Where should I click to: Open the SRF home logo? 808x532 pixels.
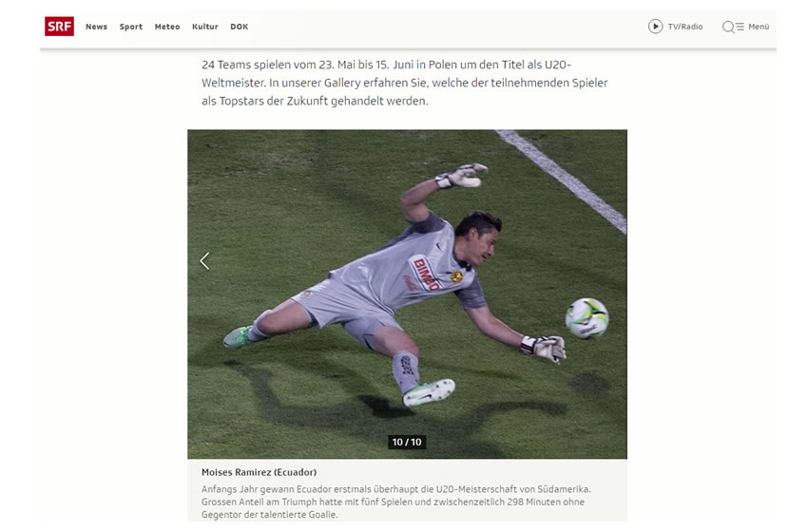(59, 27)
